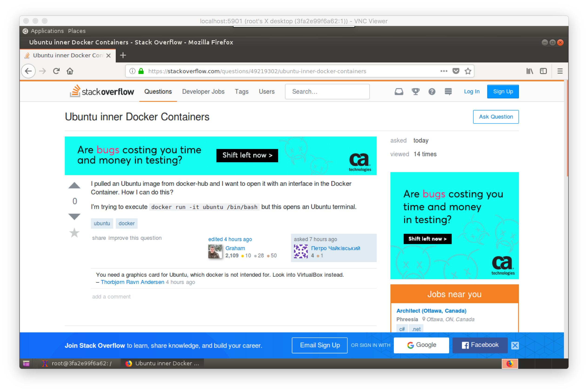588x392 pixels.
Task: Save the page to Pocket
Action: click(456, 71)
